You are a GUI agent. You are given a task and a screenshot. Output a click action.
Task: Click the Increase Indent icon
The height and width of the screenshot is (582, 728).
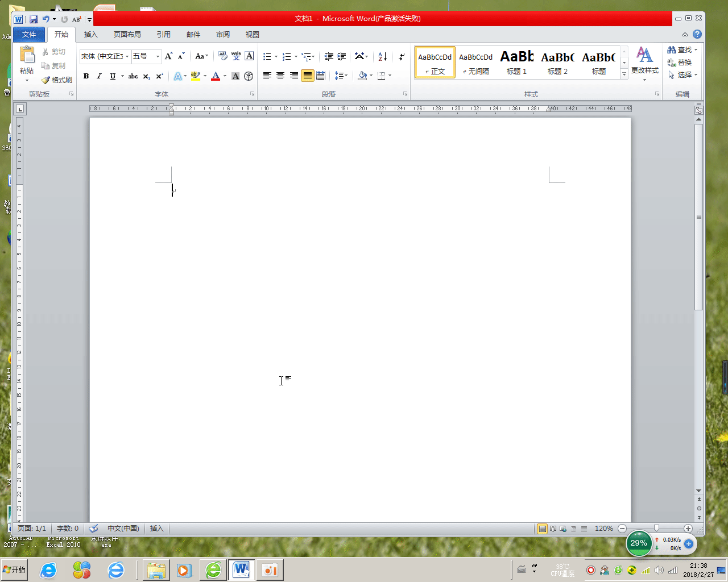(x=342, y=56)
